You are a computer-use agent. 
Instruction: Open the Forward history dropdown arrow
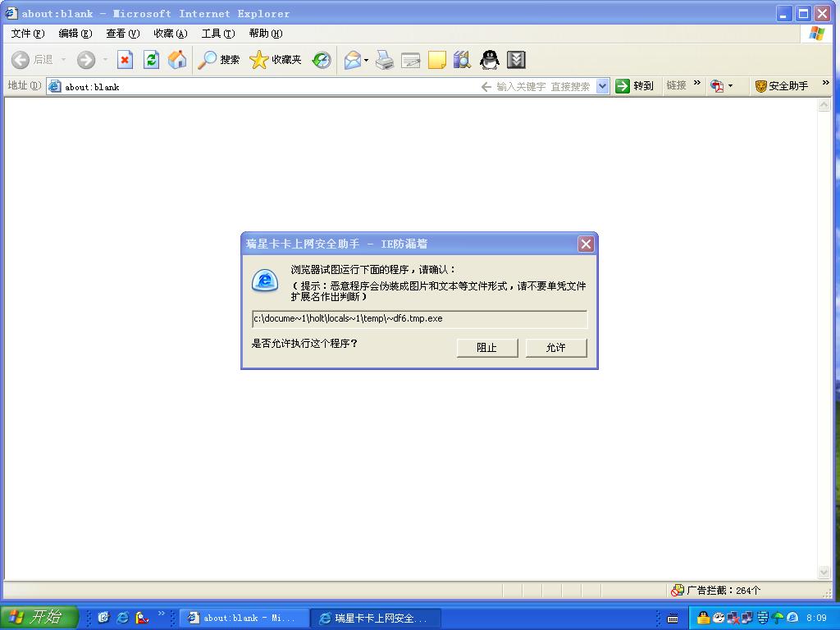pos(105,59)
